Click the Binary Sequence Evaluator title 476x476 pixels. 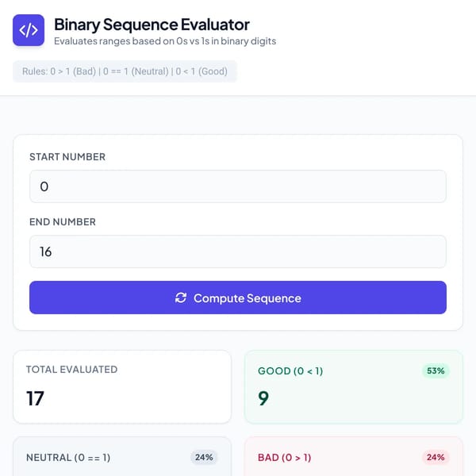pyautogui.click(x=152, y=25)
